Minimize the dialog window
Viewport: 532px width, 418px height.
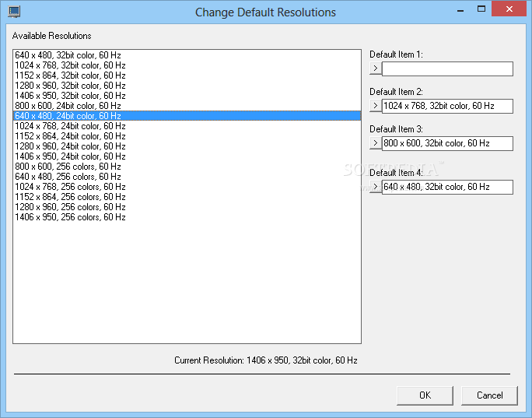460,9
